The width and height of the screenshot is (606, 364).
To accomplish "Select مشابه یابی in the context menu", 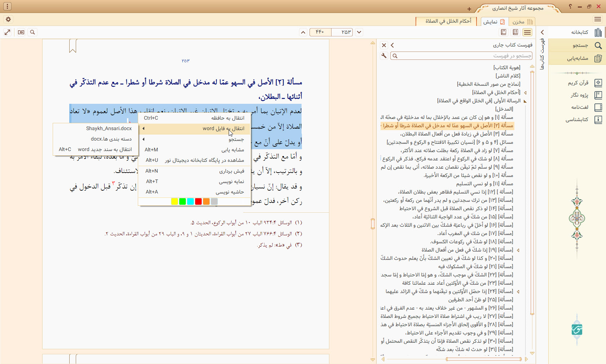I will coord(194,150).
